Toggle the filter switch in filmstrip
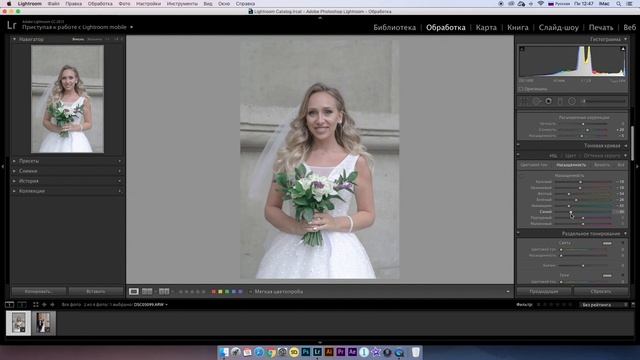The width and height of the screenshot is (640, 360). click(633, 304)
